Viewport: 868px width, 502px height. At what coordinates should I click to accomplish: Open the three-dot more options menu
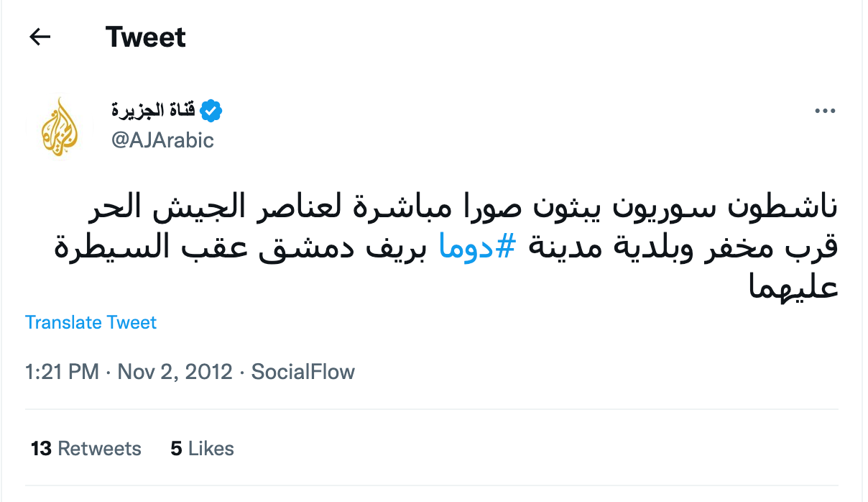826,111
